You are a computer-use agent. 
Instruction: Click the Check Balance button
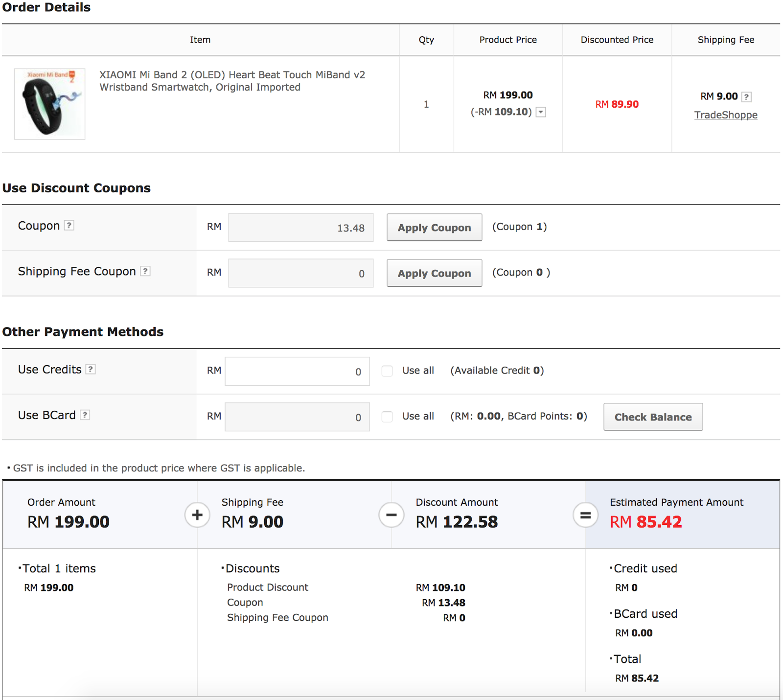653,417
